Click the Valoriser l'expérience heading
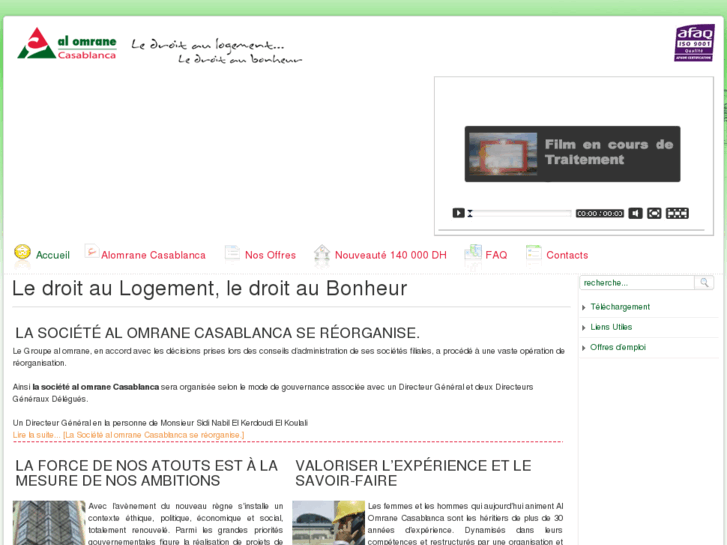This screenshot has height=545, width=727. pyautogui.click(x=413, y=473)
